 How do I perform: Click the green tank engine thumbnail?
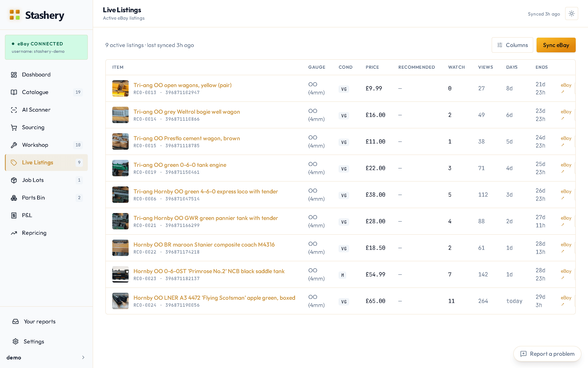(120, 168)
